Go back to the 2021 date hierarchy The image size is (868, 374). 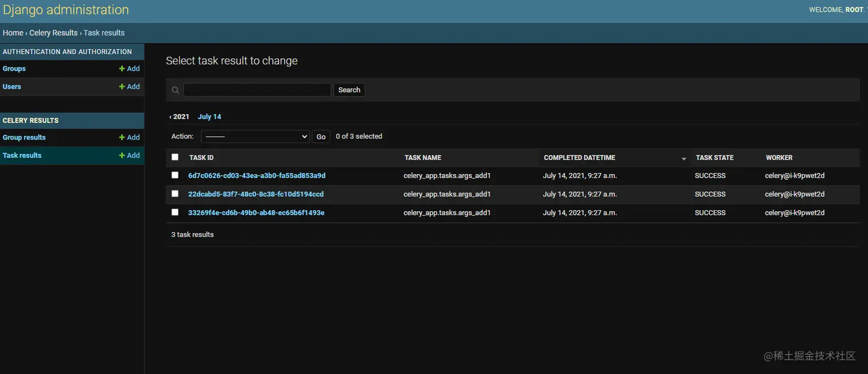[179, 117]
